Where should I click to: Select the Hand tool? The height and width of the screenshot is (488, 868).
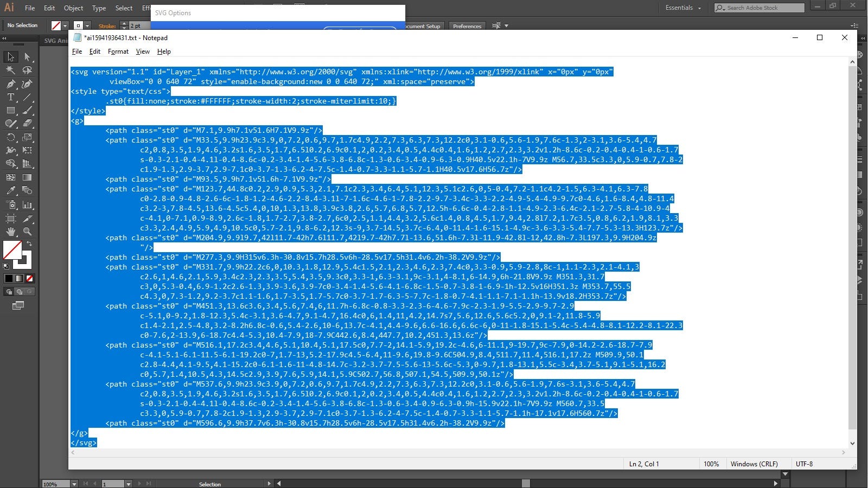(10, 232)
